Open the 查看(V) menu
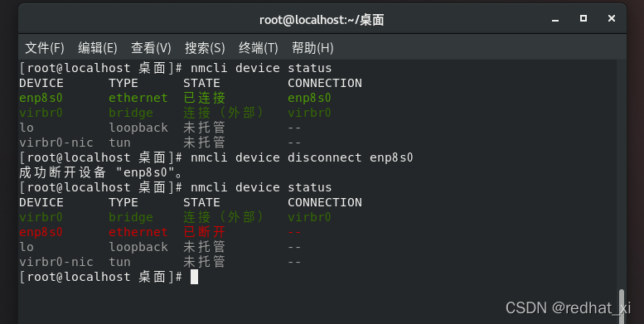 (x=151, y=48)
